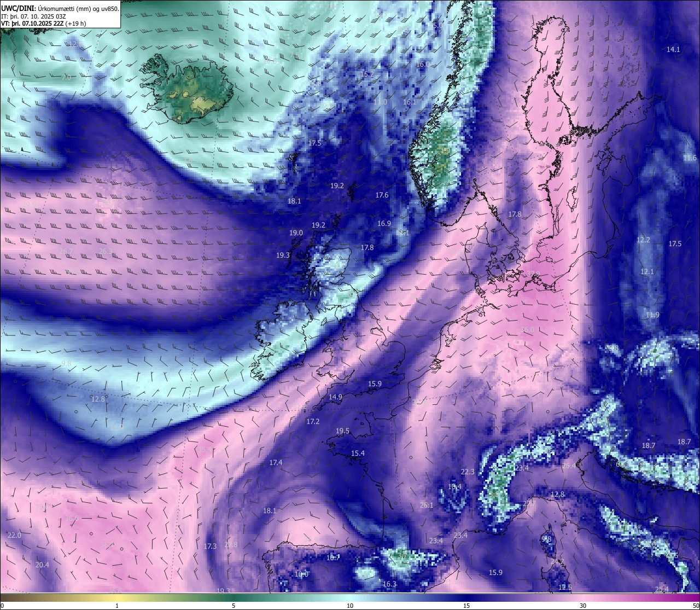Click the map value '17.2'
700x610 pixels.
tap(313, 421)
